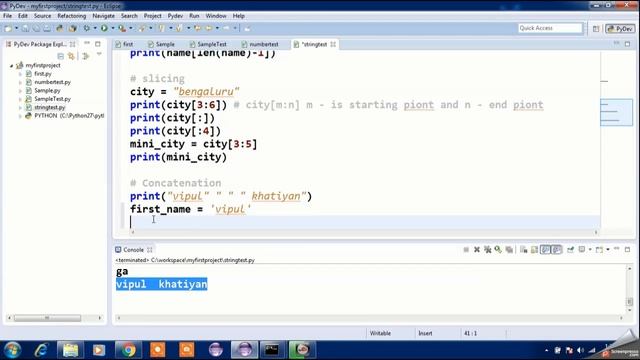Click Pin Console icon

click(x=570, y=249)
